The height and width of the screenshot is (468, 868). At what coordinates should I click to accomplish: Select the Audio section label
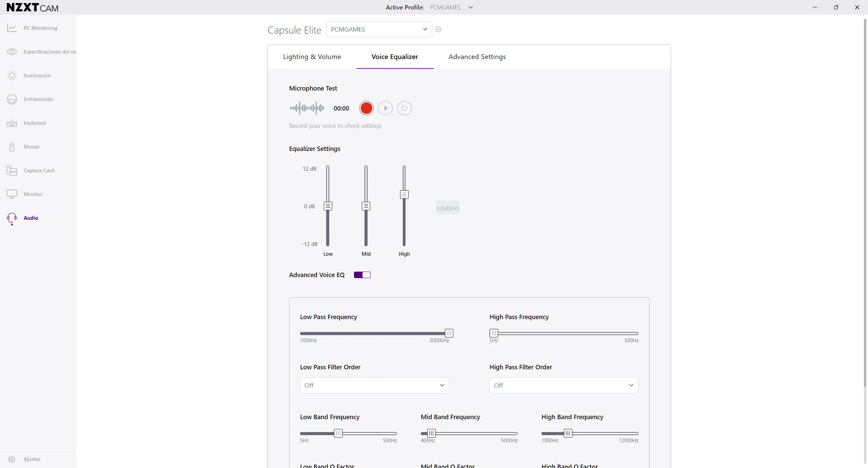(x=31, y=218)
